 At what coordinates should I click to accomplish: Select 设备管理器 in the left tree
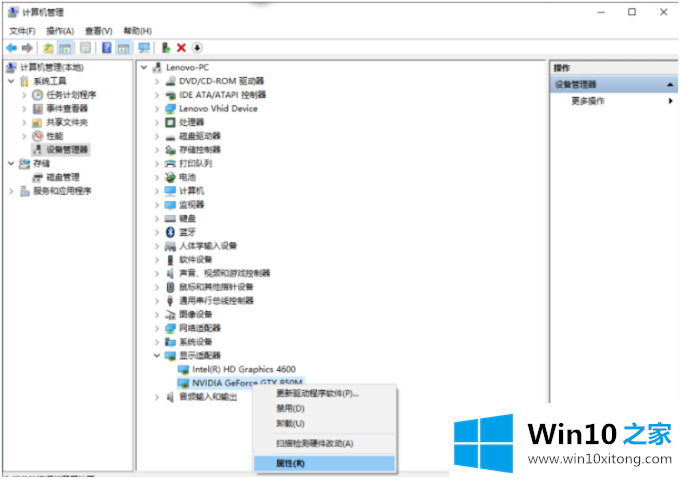(67, 150)
